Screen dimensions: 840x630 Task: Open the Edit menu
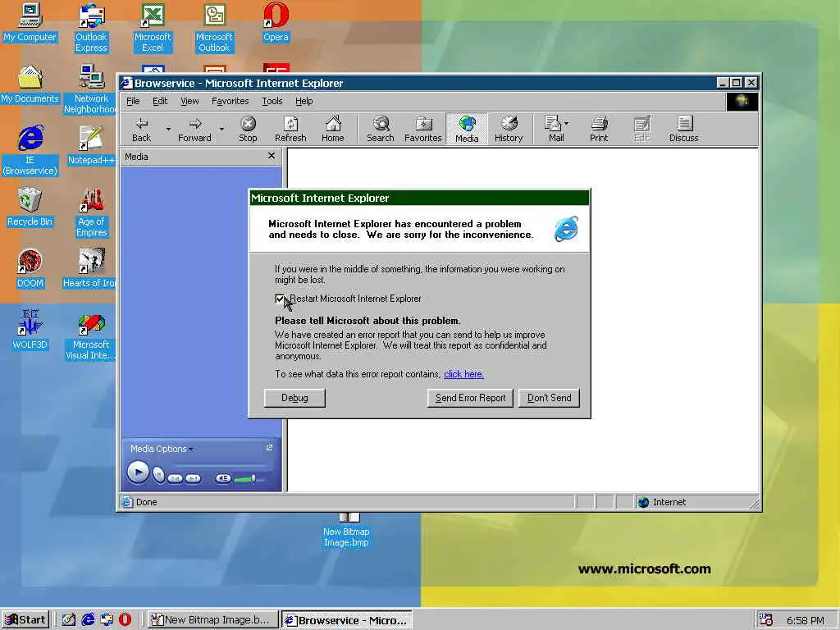pos(160,101)
